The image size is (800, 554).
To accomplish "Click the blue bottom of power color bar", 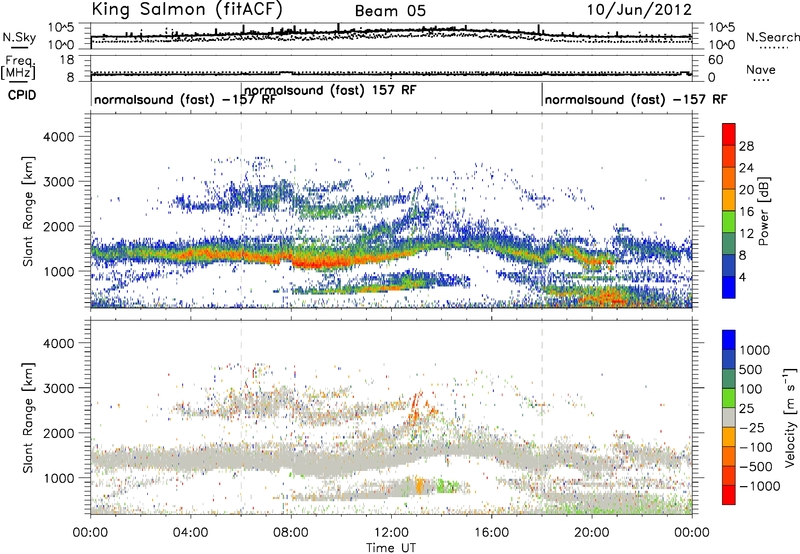I will (x=729, y=287).
